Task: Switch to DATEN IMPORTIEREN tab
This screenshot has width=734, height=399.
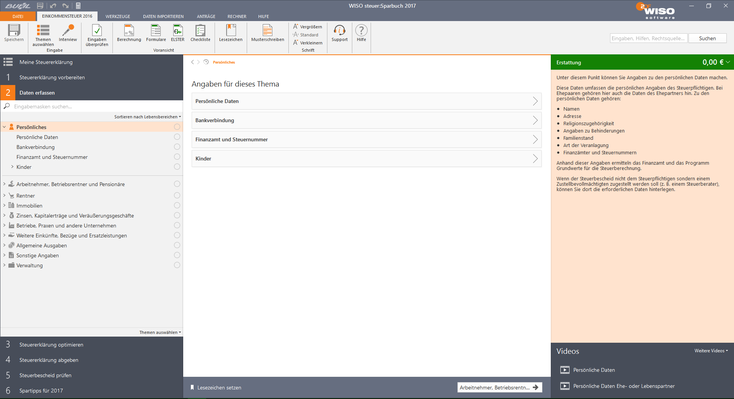Action: [x=163, y=16]
